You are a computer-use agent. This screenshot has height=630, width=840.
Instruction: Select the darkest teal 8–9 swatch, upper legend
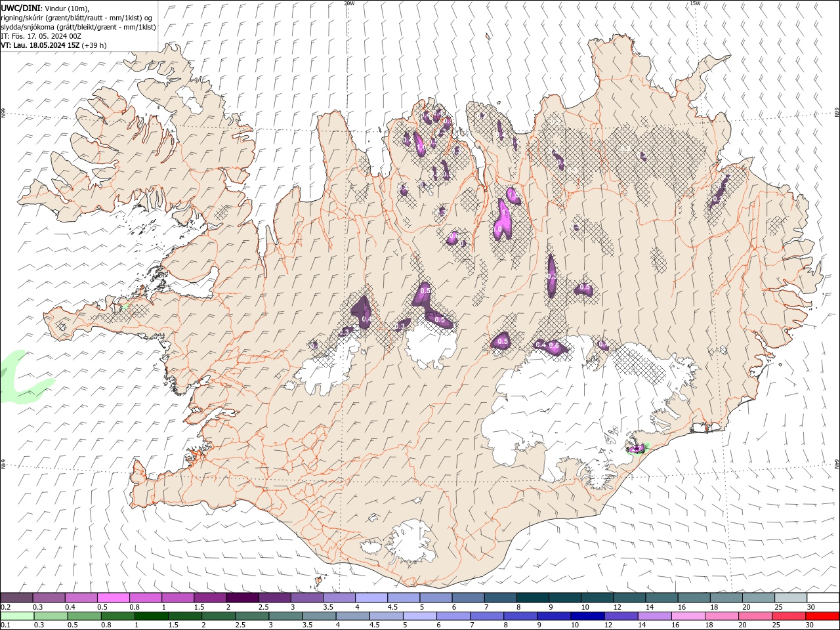click(x=532, y=598)
